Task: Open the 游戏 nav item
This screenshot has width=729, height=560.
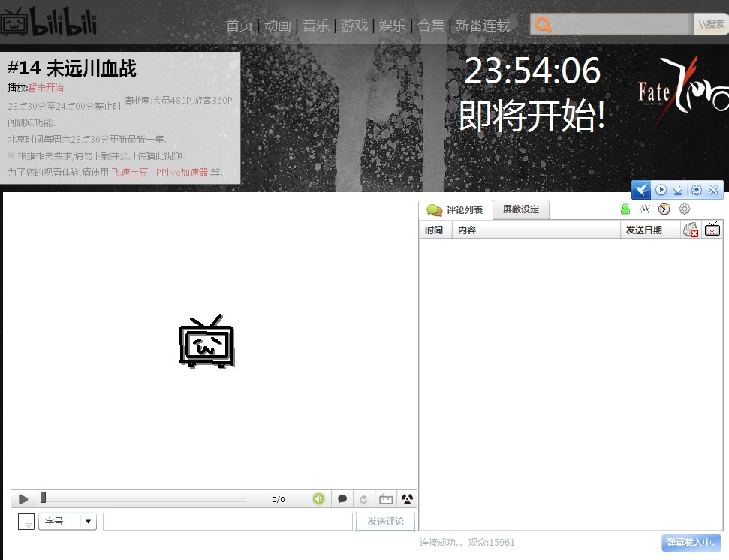Action: click(354, 25)
